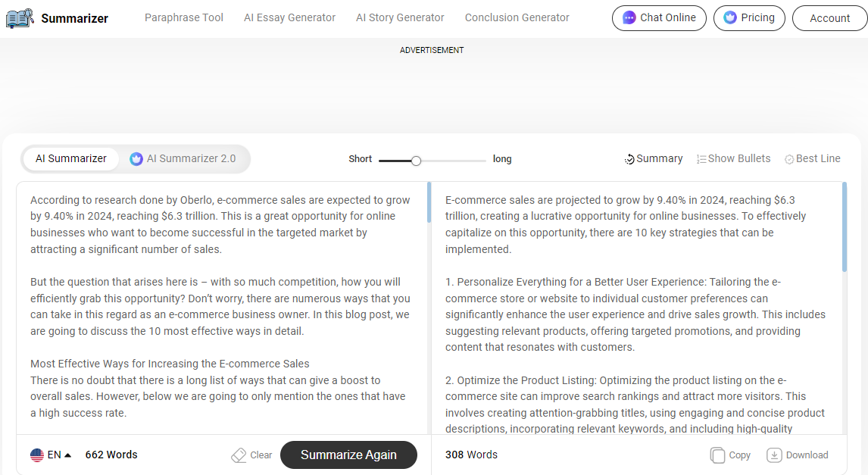The height and width of the screenshot is (475, 868).
Task: Click the Clear eraser icon
Action: (239, 455)
